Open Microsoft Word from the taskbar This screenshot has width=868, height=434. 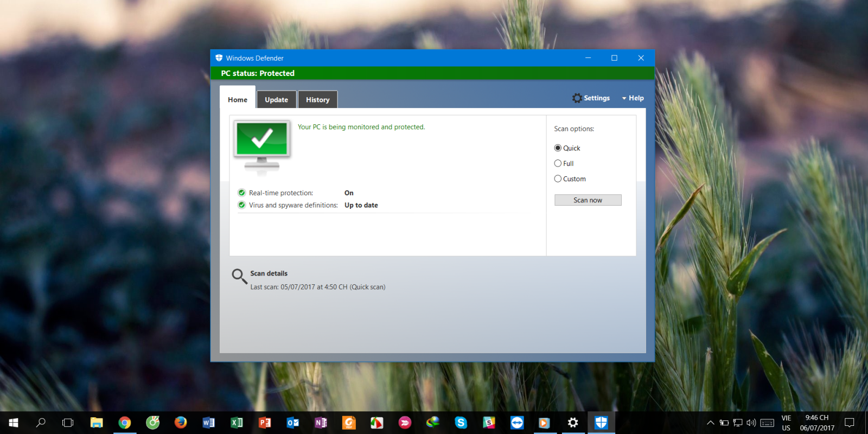[x=208, y=423]
